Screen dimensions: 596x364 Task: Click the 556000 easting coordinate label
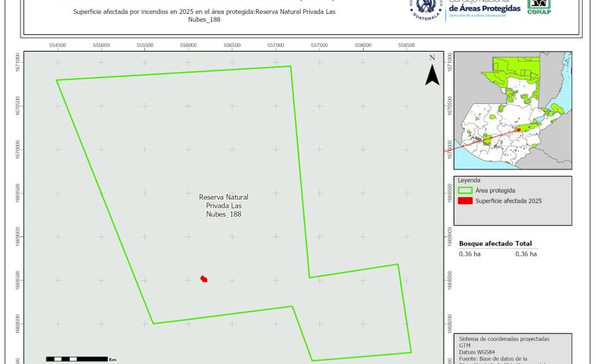point(188,45)
